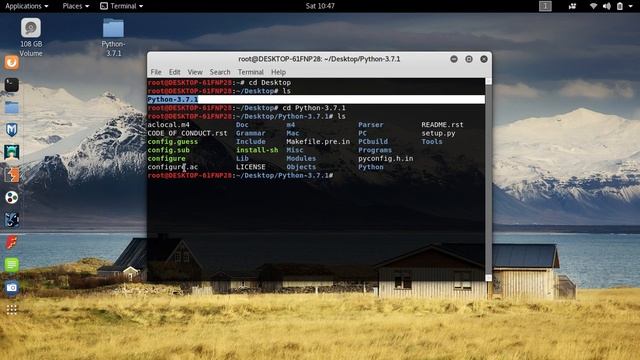
Task: Open the Applications menu
Action: 27,6
